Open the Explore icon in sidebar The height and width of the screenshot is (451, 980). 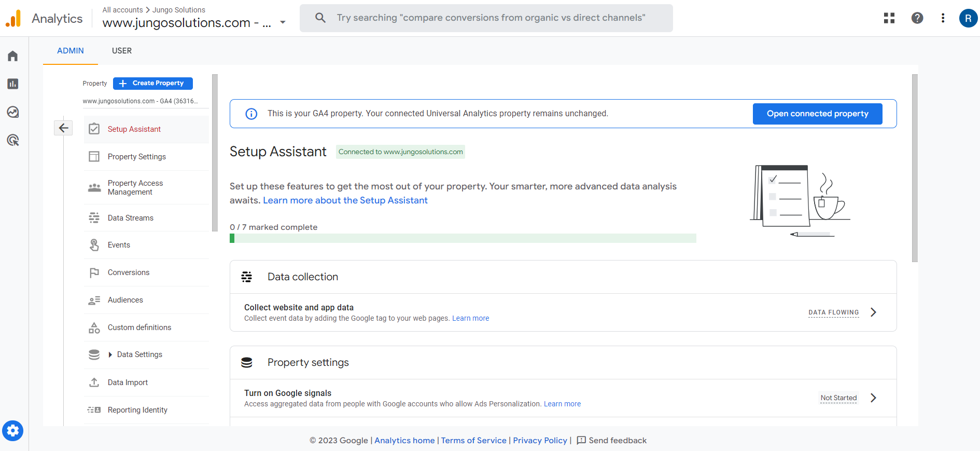[x=13, y=112]
